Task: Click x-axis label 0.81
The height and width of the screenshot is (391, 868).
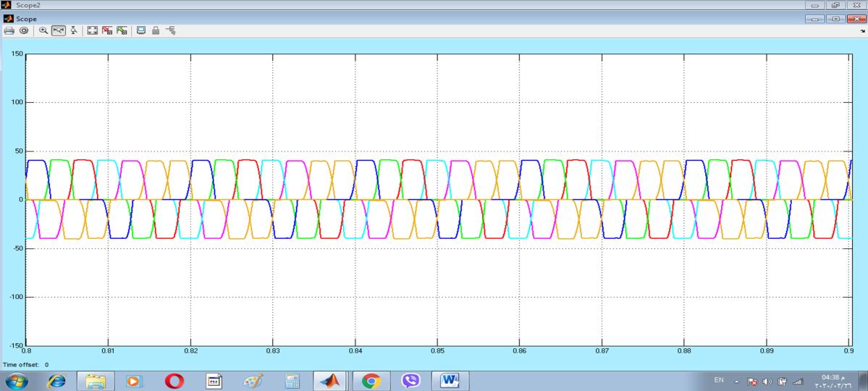Action: point(108,351)
